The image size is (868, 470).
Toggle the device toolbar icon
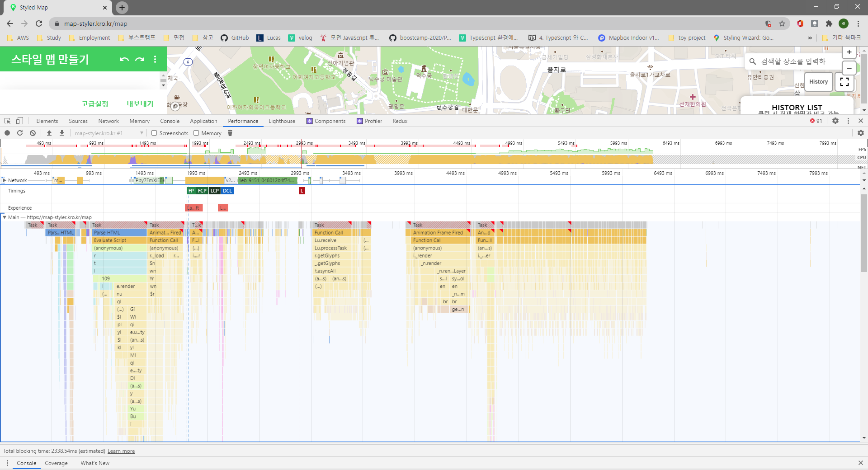[x=19, y=121]
